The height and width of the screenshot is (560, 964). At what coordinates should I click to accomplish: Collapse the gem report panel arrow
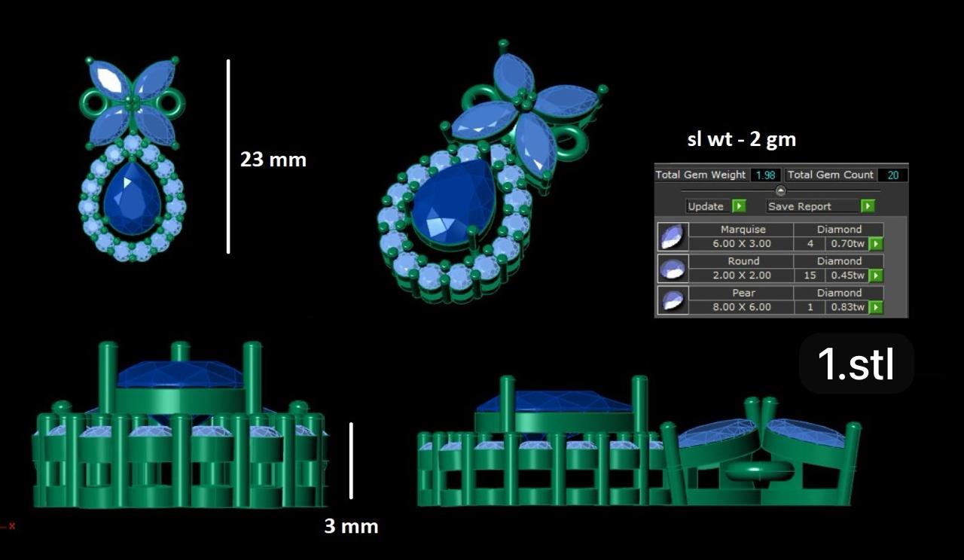(x=780, y=190)
